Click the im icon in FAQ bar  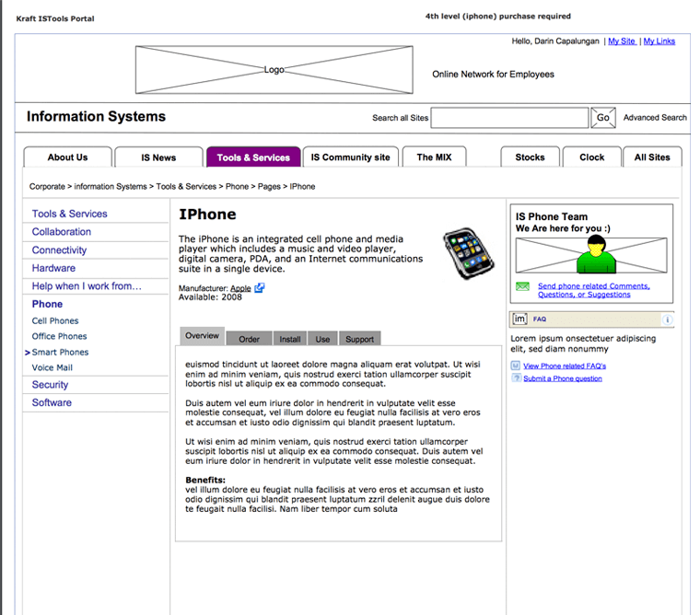click(x=519, y=319)
